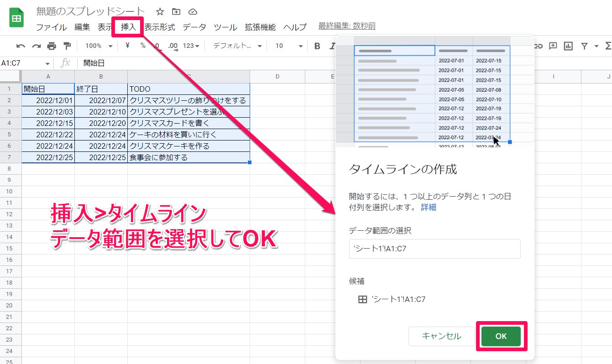Select row 10 header
612x364 pixels.
[x=11, y=191]
